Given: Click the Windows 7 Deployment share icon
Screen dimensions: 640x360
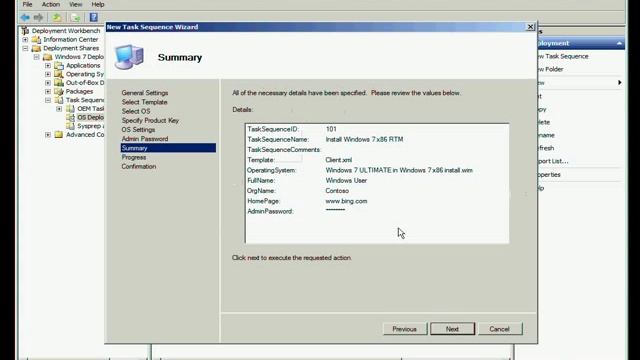Looking at the screenshot, I should pyautogui.click(x=48, y=57).
